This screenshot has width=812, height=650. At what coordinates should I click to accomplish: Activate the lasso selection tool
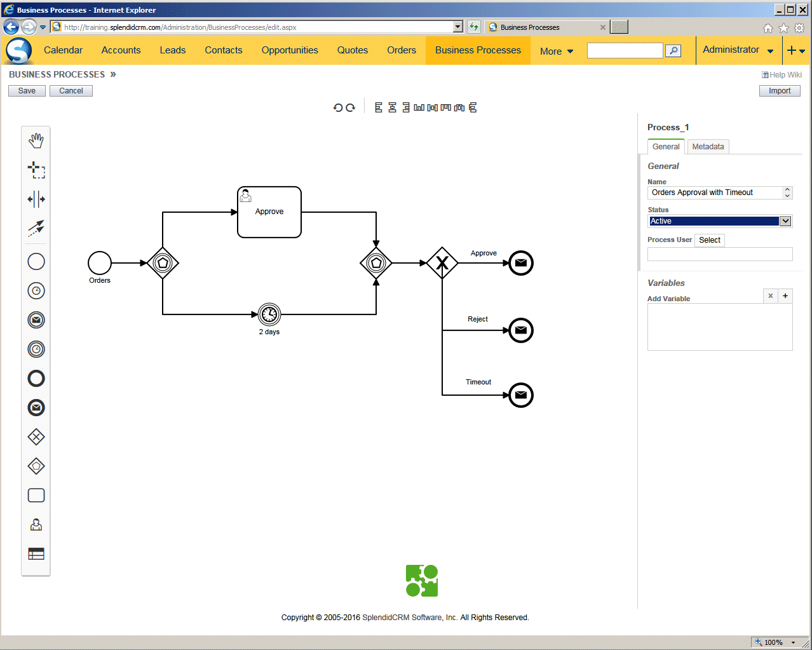click(x=36, y=170)
